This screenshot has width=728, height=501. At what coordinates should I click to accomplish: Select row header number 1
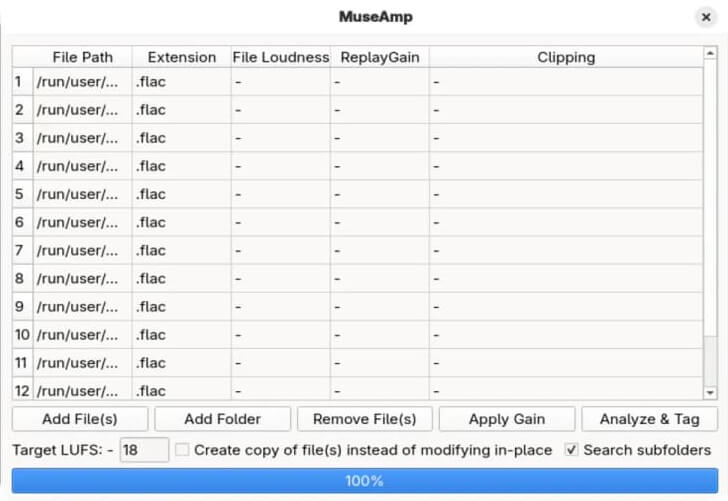point(23,82)
